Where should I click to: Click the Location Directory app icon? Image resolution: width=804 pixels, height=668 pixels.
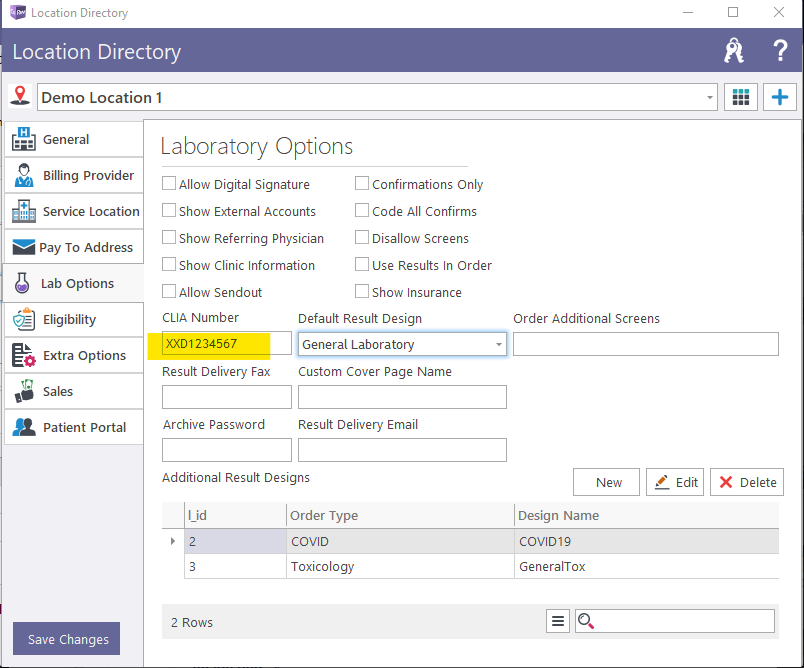tap(15, 13)
